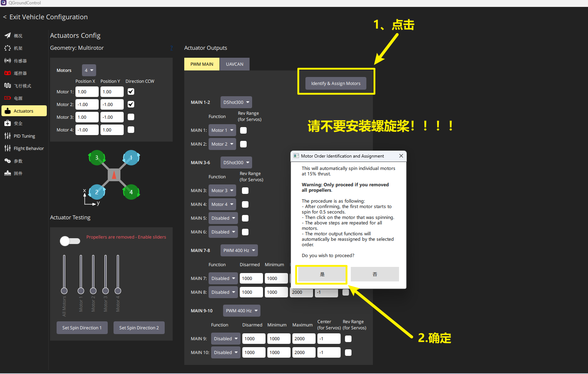Viewport: 588px width, 374px height.
Task: Open the 传感器 sensors icon
Action: coord(8,61)
